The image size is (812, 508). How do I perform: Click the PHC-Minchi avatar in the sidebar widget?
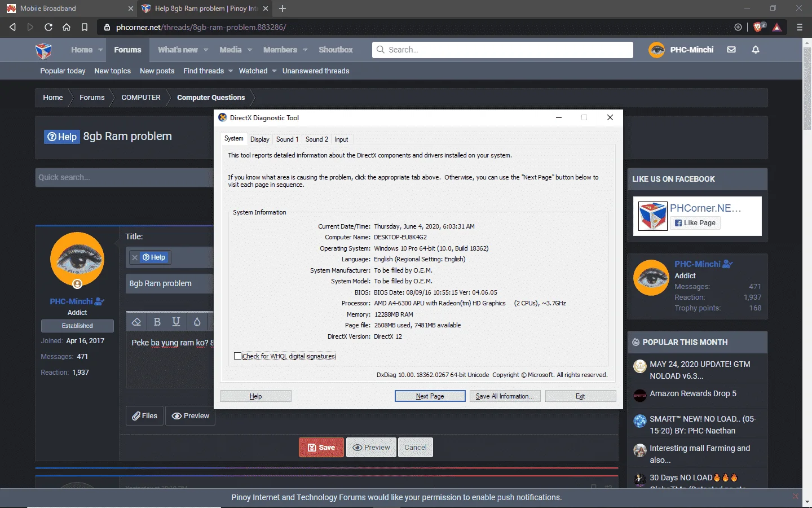651,278
